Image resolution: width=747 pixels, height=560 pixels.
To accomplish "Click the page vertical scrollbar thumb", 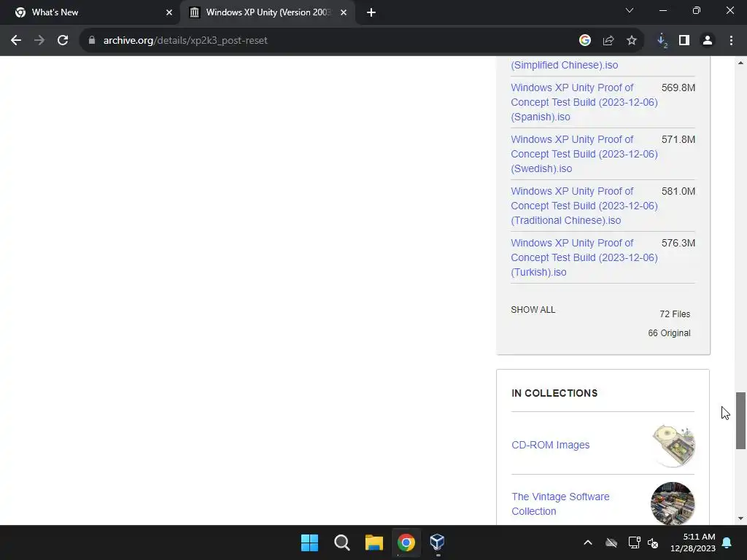I will coord(740,421).
